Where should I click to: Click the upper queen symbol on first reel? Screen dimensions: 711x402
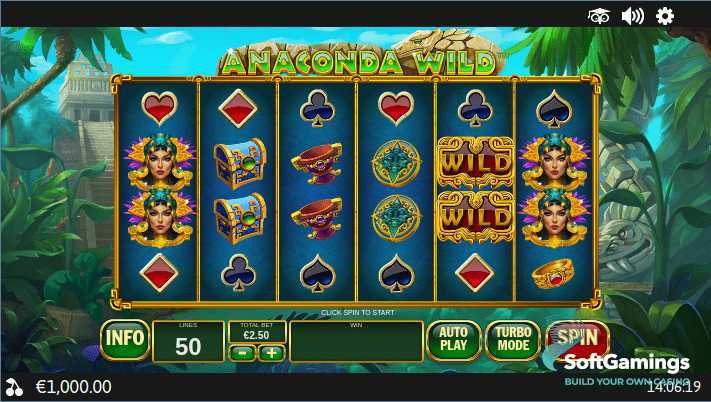[159, 162]
